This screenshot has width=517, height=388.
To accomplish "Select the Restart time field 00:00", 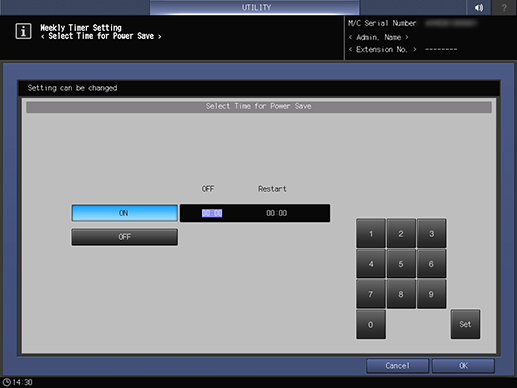I will (x=276, y=213).
